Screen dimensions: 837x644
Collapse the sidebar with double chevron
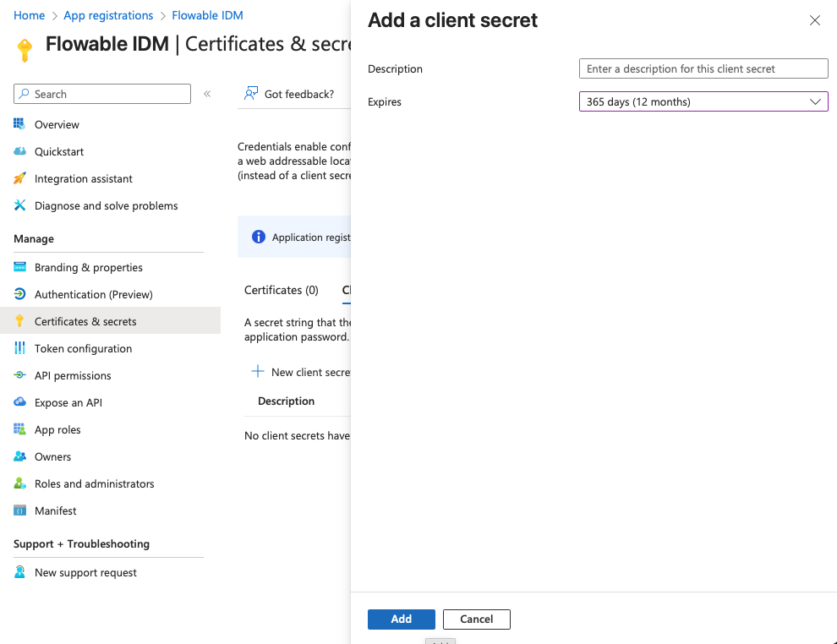[x=207, y=94]
